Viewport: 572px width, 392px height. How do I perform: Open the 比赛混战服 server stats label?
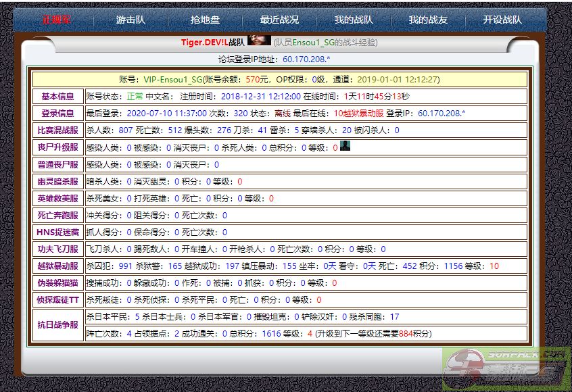pos(58,130)
